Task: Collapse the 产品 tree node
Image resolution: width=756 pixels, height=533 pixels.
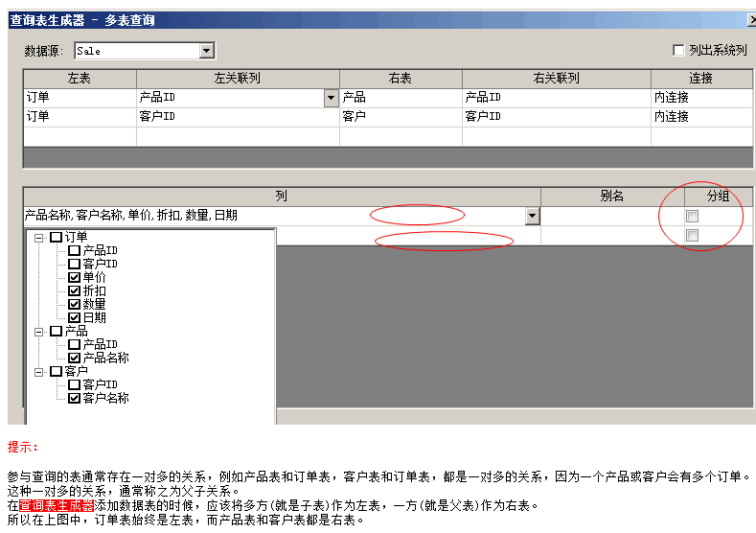Action: tap(39, 331)
